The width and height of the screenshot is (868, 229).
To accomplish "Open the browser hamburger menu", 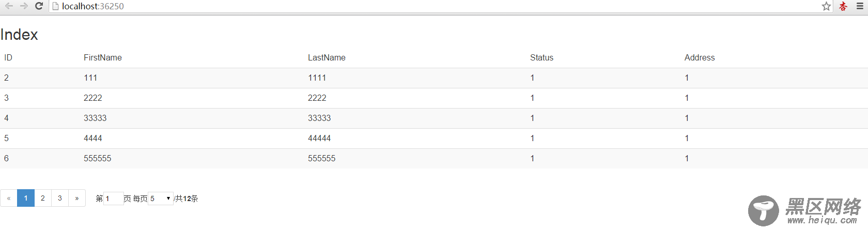I will coord(860,6).
